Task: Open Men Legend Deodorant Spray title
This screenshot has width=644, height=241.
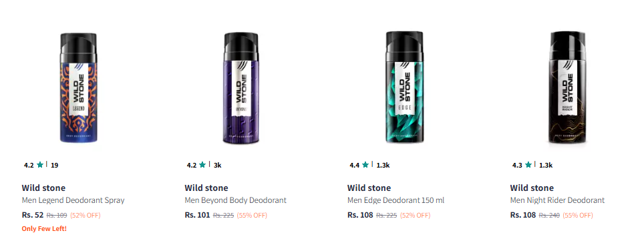Action: [73, 200]
